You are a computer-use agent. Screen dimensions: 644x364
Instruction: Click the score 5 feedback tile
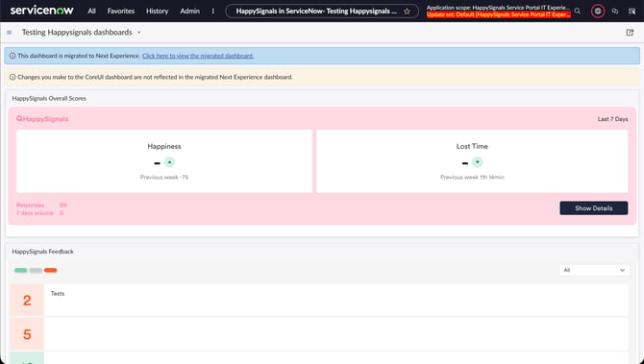(x=27, y=334)
